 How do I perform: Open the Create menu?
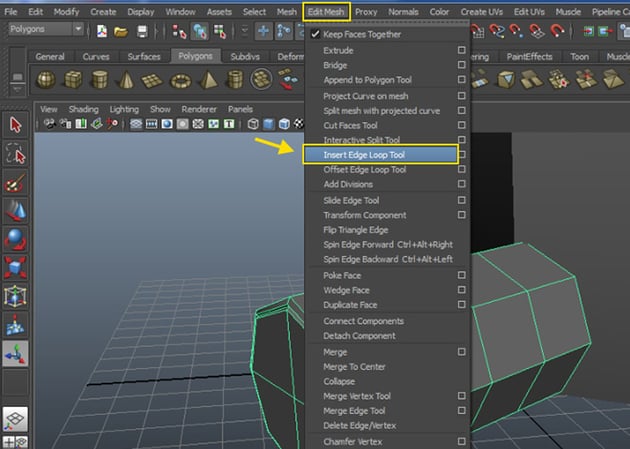(103, 12)
